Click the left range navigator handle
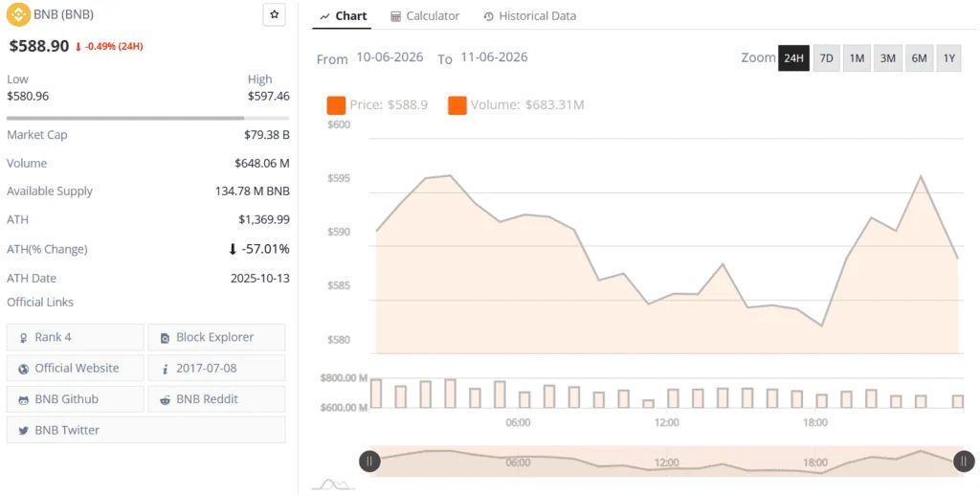980x495 pixels. coord(369,461)
